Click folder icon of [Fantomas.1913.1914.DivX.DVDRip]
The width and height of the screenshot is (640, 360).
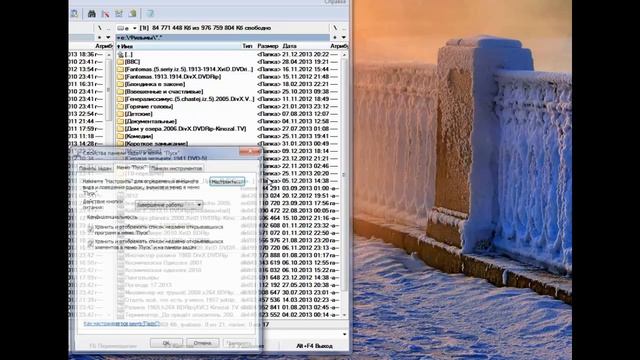[x=120, y=77]
